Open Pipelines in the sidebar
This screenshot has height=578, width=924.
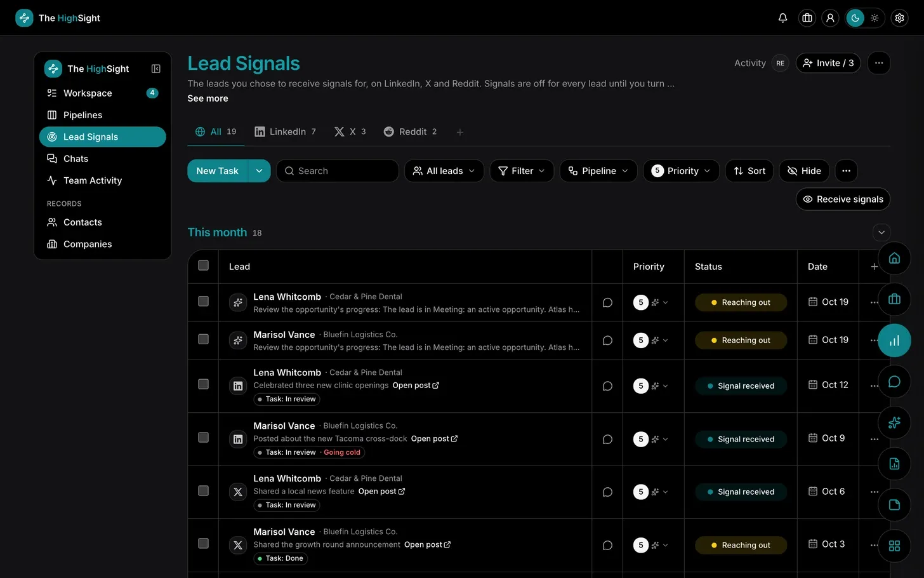coord(103,115)
